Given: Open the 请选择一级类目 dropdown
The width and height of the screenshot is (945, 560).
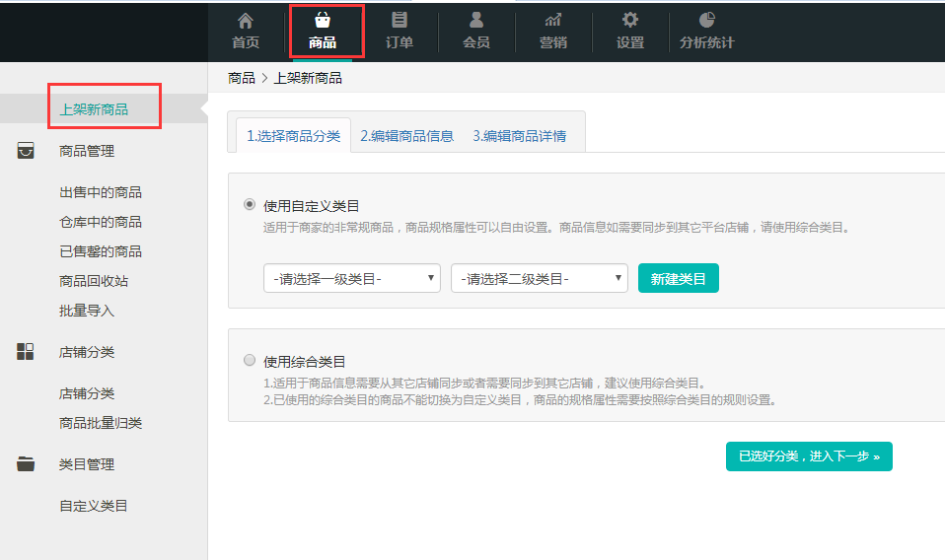Looking at the screenshot, I should [352, 279].
